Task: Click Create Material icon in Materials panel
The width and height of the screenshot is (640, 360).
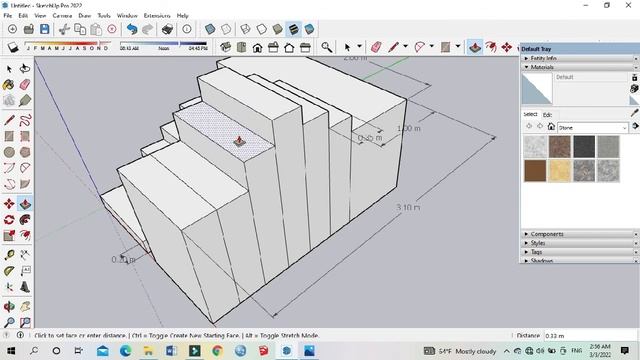Action: [634, 88]
